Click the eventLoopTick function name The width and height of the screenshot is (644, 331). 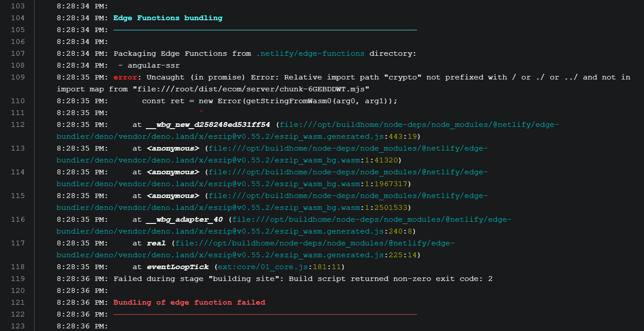(178, 267)
